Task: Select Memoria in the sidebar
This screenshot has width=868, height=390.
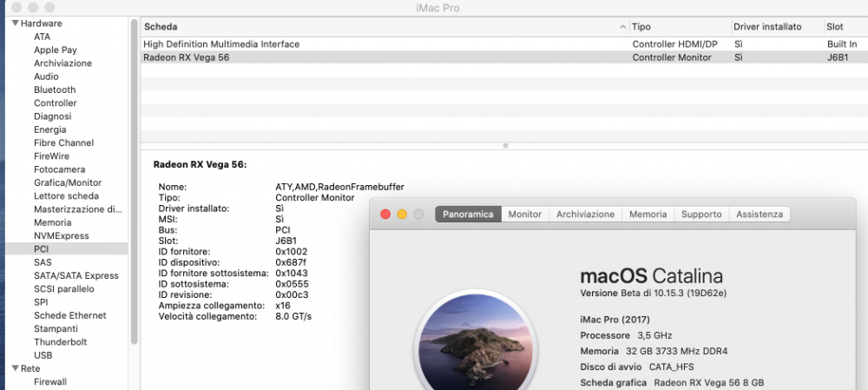Action: point(53,222)
